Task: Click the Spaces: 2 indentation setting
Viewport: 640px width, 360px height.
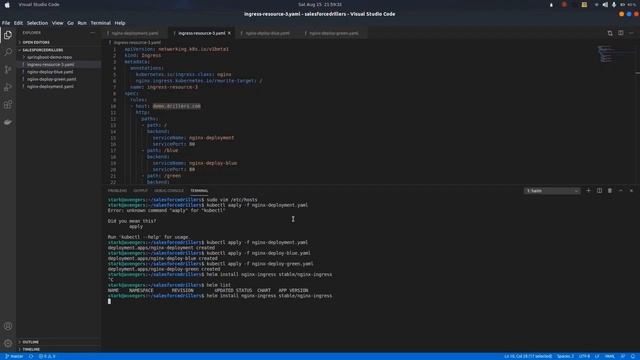Action: (x=565, y=356)
